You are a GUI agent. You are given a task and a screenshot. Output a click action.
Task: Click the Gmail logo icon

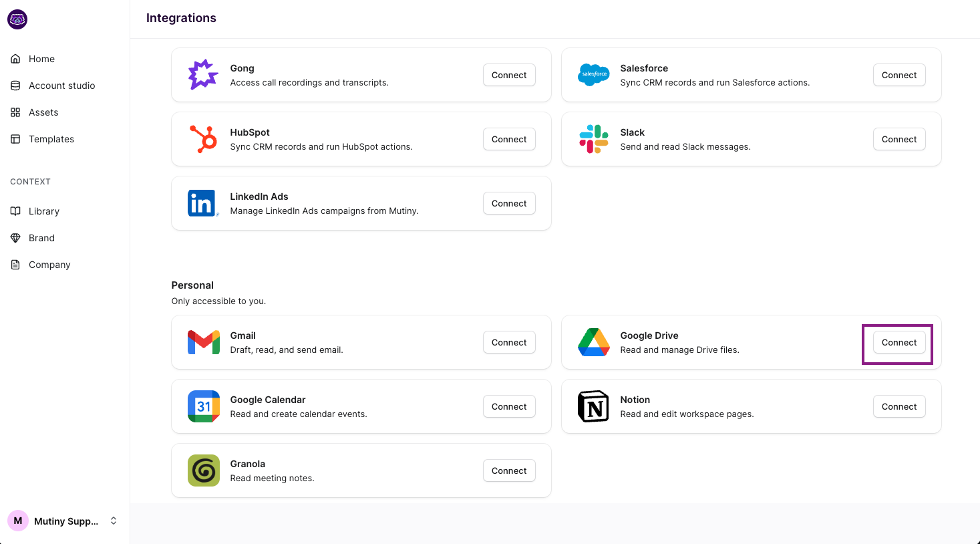(204, 342)
